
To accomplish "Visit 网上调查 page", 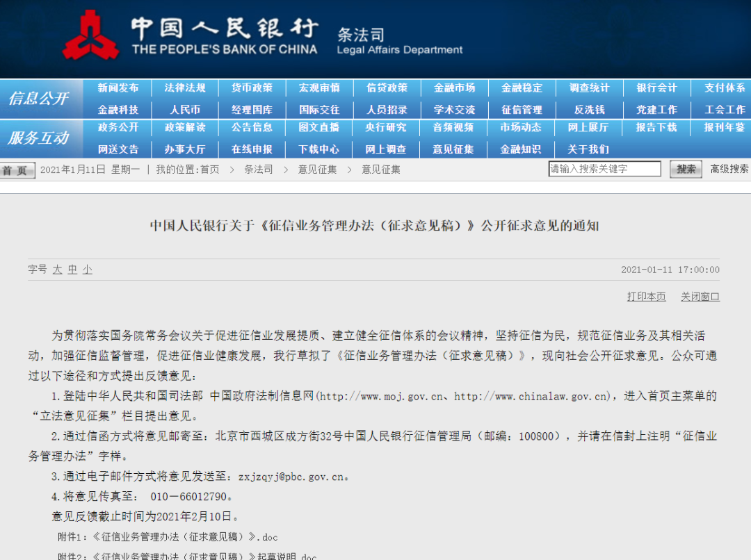I will pos(385,149).
